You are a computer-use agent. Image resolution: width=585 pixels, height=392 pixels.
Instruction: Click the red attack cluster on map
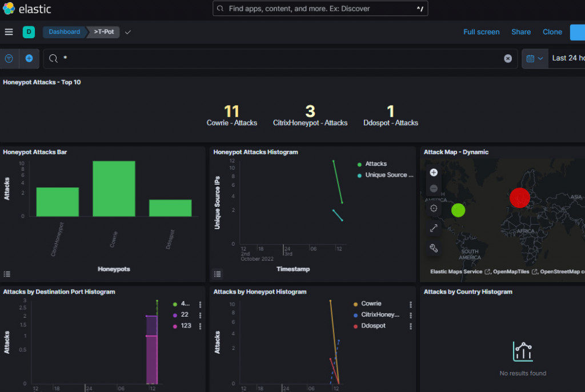click(520, 198)
